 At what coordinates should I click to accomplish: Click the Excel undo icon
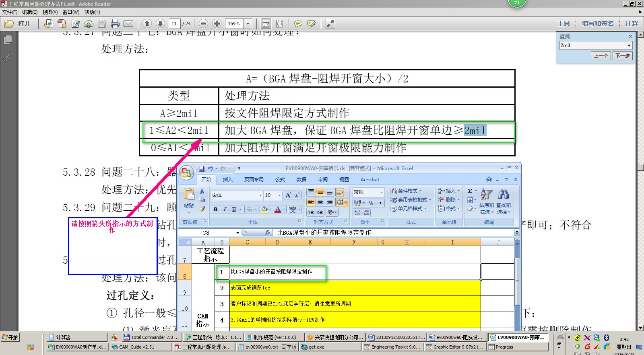(x=210, y=168)
